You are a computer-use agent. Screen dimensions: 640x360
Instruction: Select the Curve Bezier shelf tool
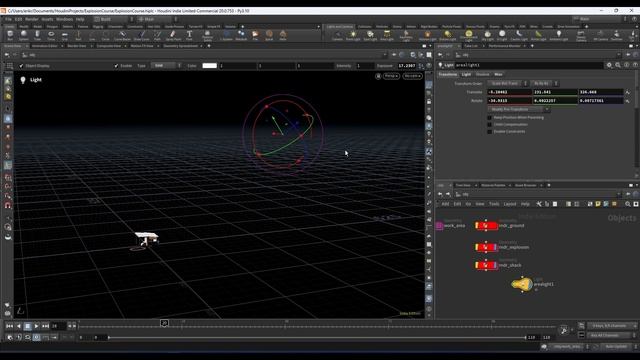pos(122,36)
